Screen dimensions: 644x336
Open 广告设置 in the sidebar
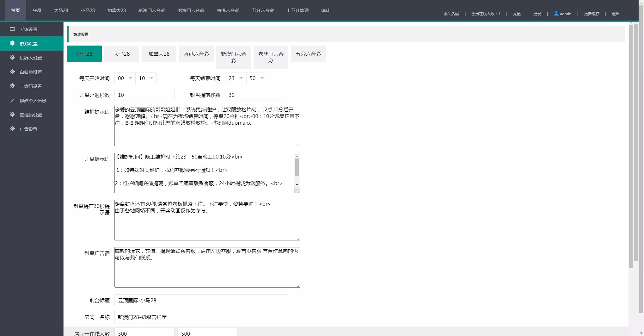[28, 129]
